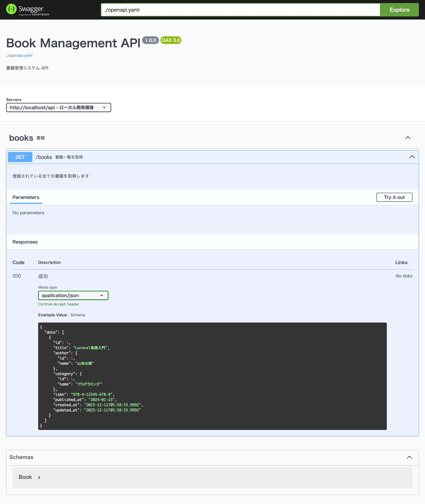425x504 pixels.
Task: Click the 書籍一覧を取得 summary text
Action: coord(69,157)
